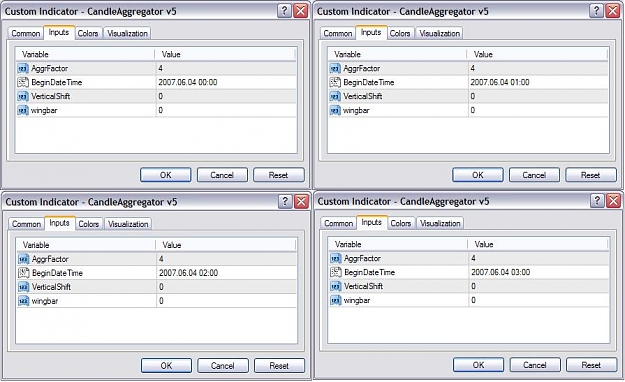The height and width of the screenshot is (382, 625).
Task: Click BeginDateTime icon in 01:00 dialog
Action: tap(335, 83)
